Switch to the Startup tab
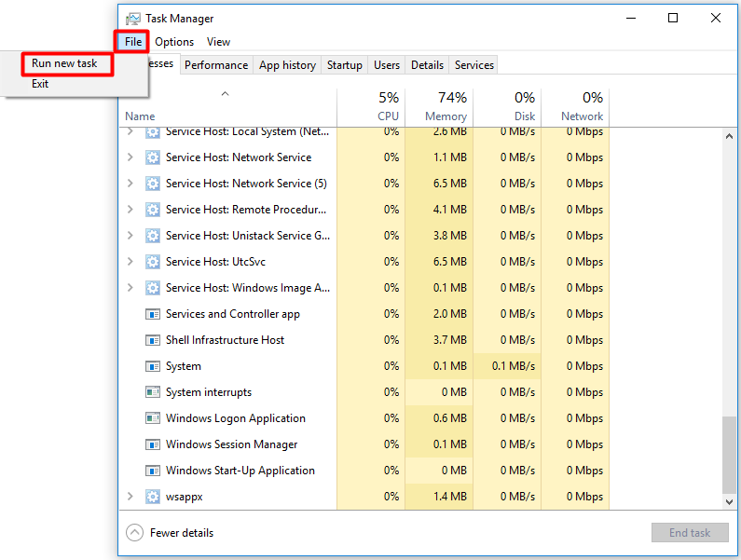 pos(345,64)
